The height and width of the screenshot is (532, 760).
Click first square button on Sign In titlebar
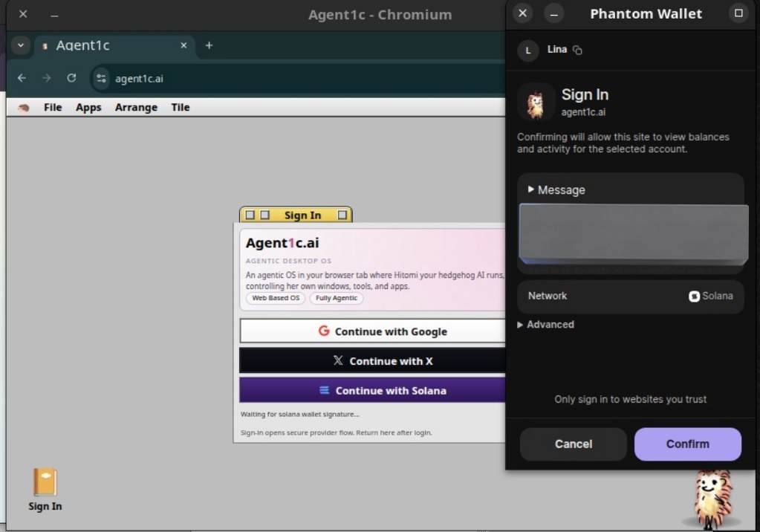[x=250, y=214]
